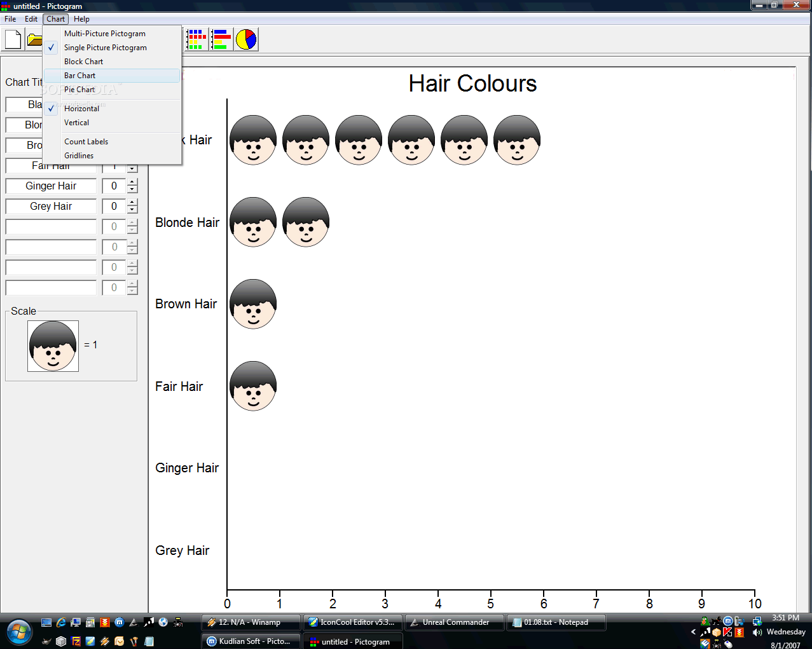Switch to 12. N/A - Winamp taskbar button
The height and width of the screenshot is (649, 812).
click(x=251, y=622)
